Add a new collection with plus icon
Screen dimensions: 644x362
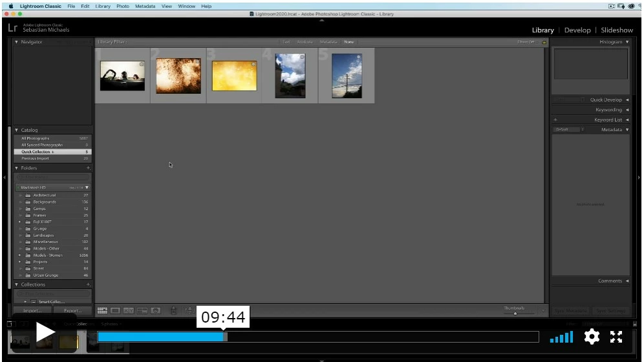[x=88, y=284]
